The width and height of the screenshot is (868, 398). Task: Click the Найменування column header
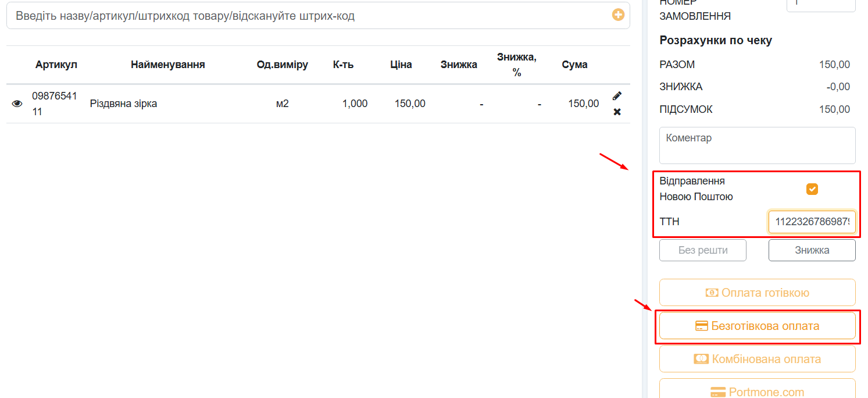click(167, 65)
